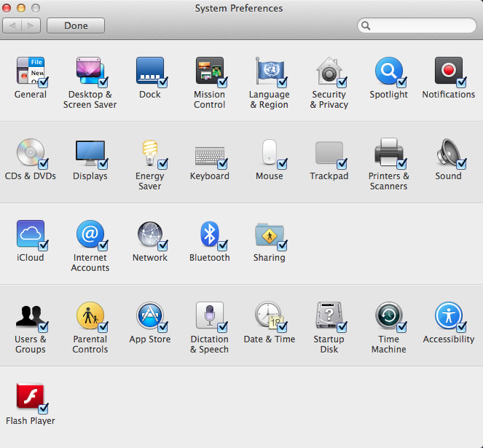
Task: Toggle the Sharing pane checkbox
Action: tap(282, 245)
